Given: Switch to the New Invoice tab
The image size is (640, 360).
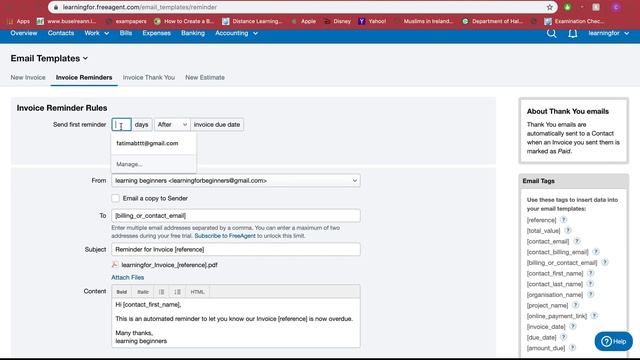Looking at the screenshot, I should [x=28, y=77].
